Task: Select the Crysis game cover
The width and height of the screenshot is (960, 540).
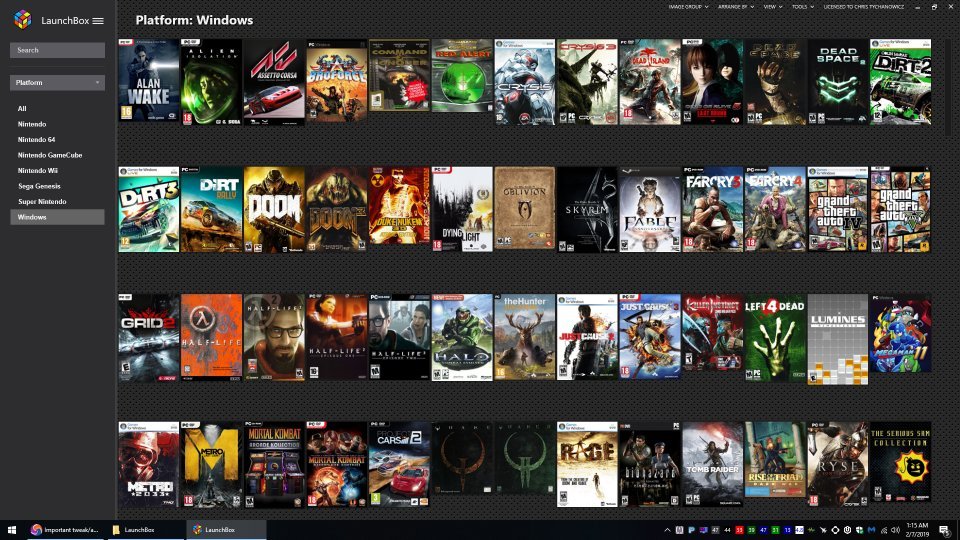Action: (525, 83)
